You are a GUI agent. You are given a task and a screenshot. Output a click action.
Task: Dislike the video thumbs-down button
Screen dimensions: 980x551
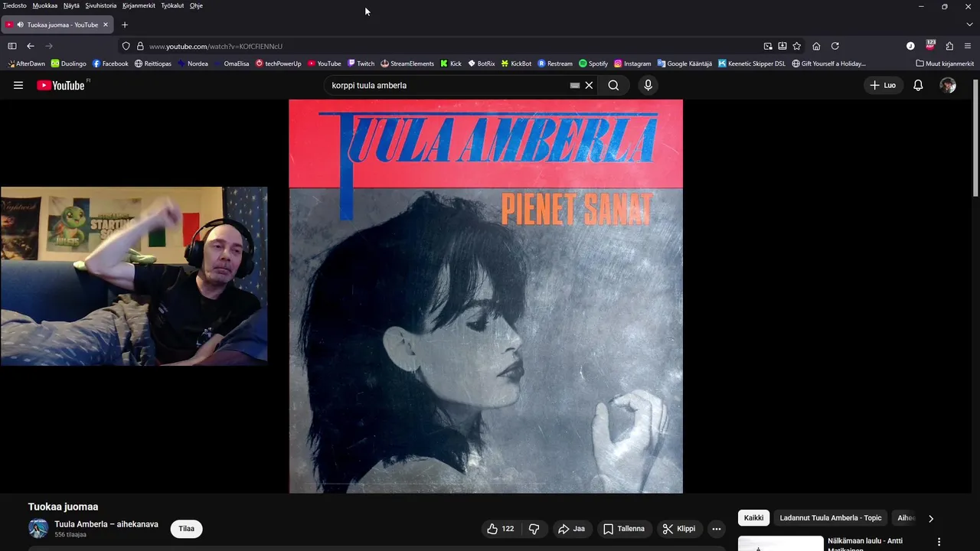(534, 529)
